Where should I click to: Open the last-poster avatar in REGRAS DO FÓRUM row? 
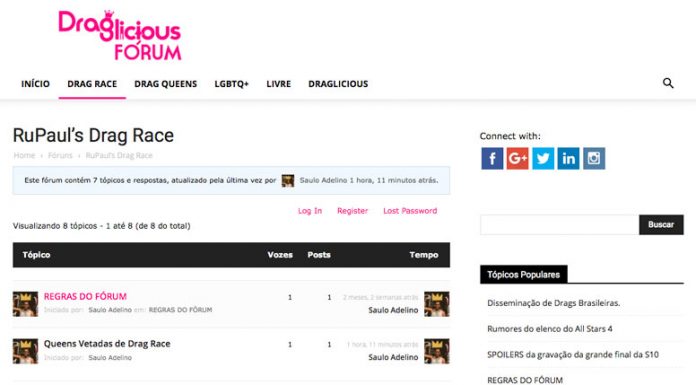[x=437, y=304]
